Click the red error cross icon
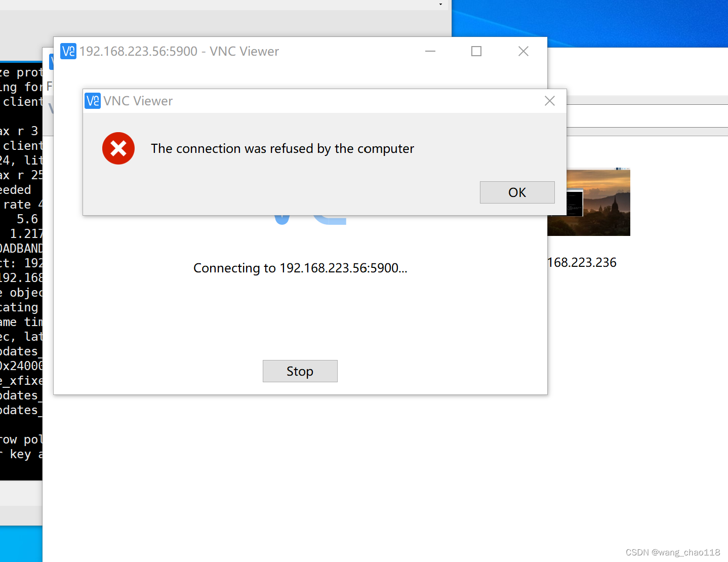Screen dimensions: 728x562 [118, 148]
